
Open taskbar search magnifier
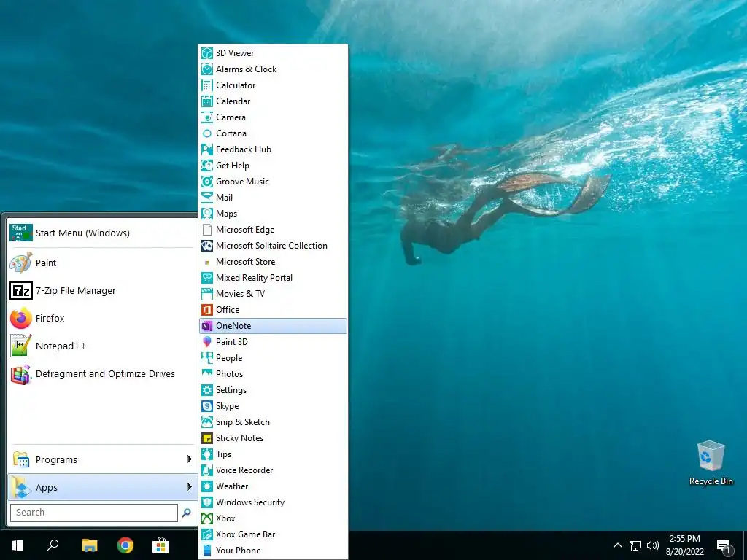[53, 545]
